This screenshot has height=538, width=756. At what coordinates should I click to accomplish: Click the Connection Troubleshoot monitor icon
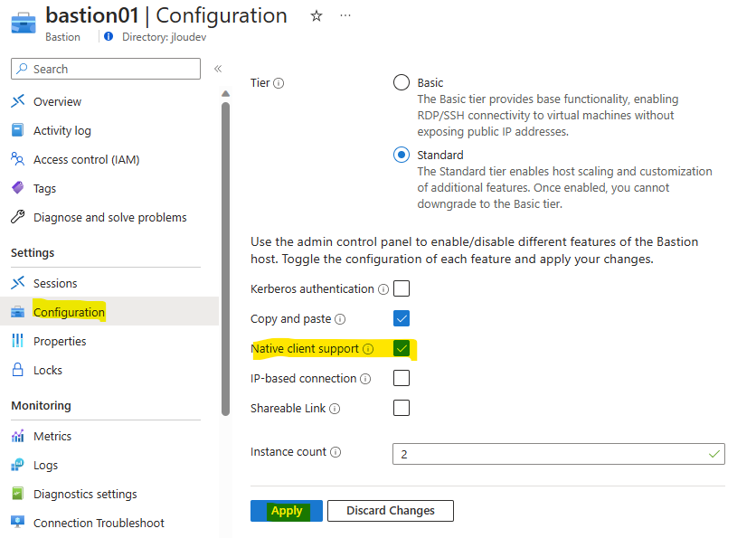point(18,523)
